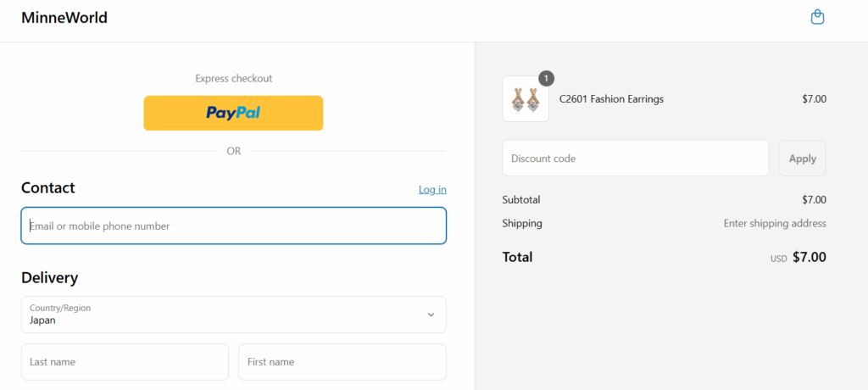This screenshot has width=868, height=390.
Task: Focus the Email or mobile phone field
Action: [x=234, y=226]
